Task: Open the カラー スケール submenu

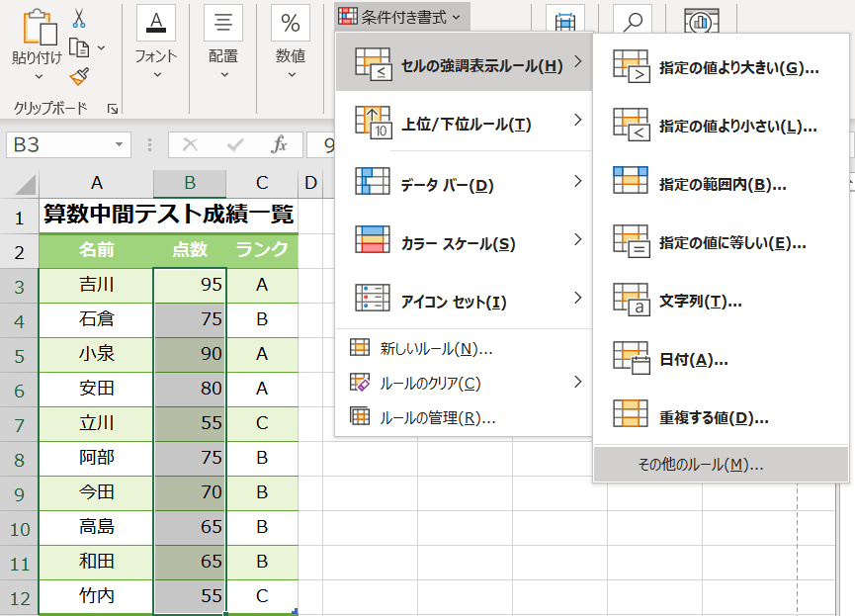Action: coord(463,243)
